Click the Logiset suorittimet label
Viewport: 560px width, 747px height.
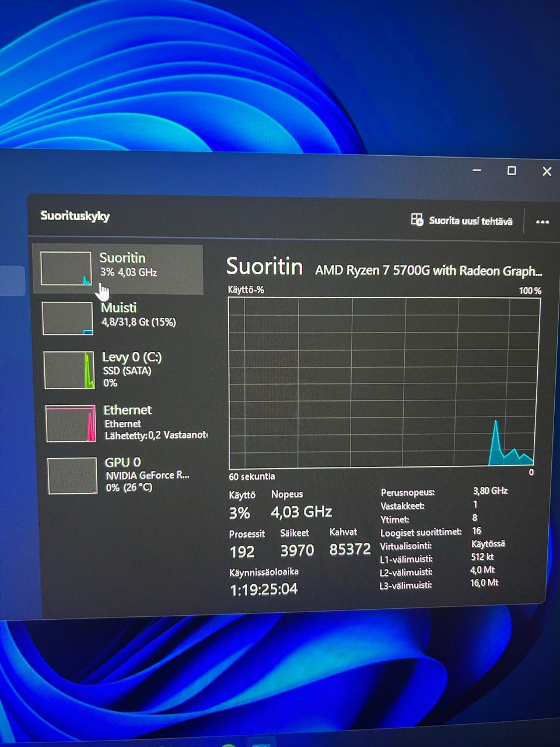[421, 532]
